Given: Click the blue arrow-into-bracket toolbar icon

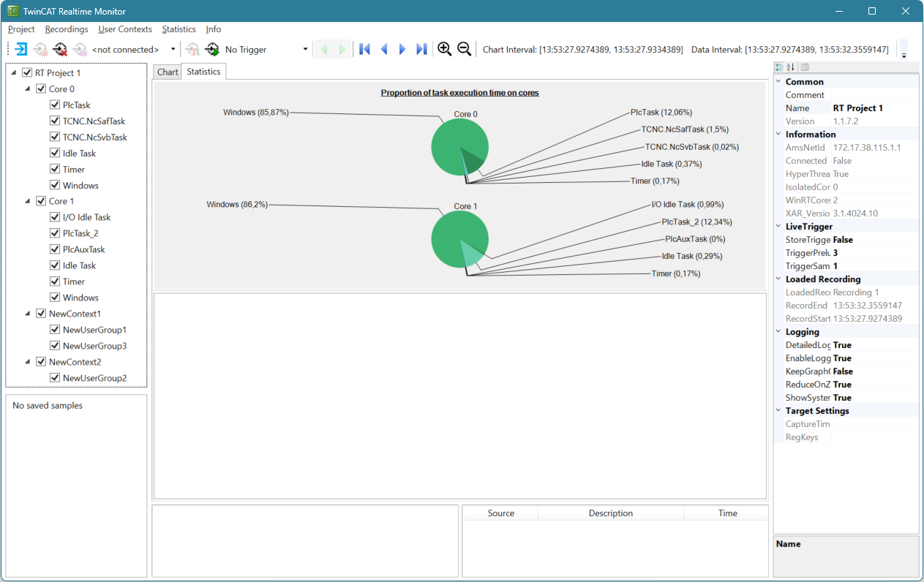Looking at the screenshot, I should 21,49.
